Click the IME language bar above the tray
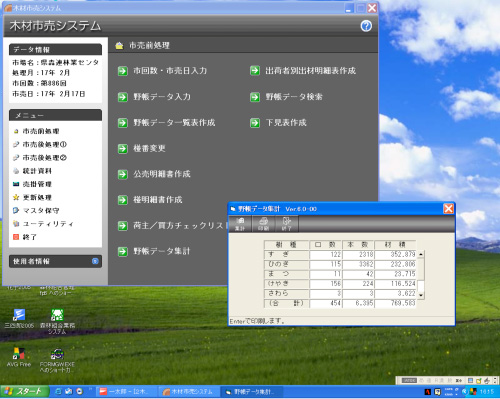This screenshot has height=399, width=500. 447,380
